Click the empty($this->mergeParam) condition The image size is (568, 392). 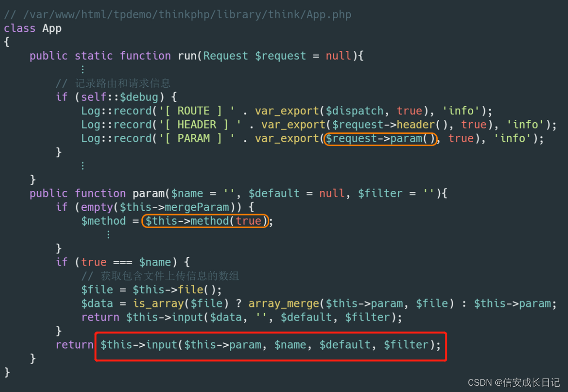160,207
